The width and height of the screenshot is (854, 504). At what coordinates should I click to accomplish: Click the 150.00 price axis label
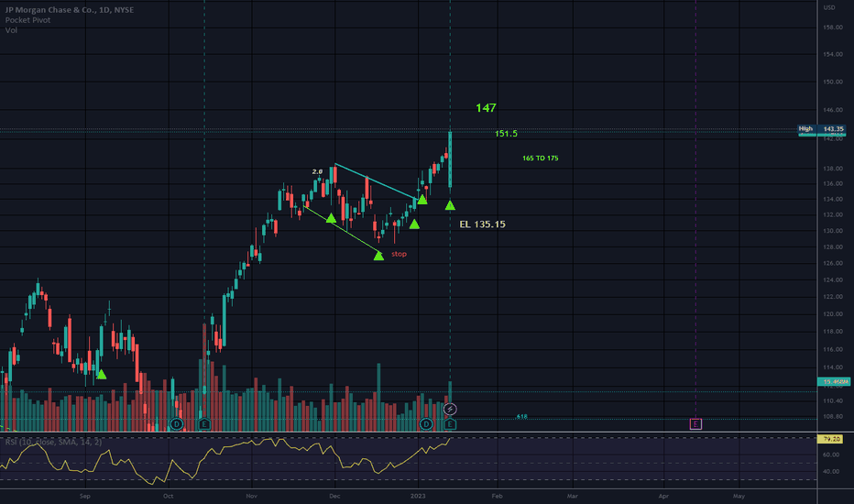pyautogui.click(x=833, y=82)
